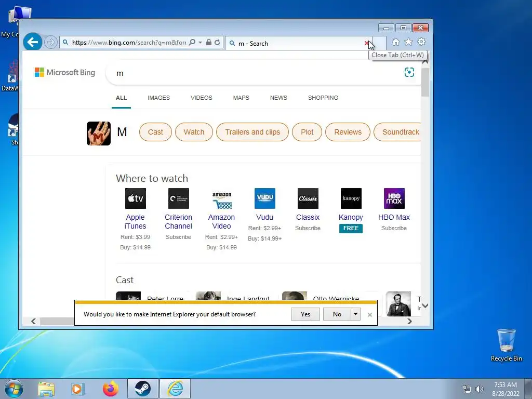Click the volume speaker tray icon
532x399 pixels.
coord(479,389)
